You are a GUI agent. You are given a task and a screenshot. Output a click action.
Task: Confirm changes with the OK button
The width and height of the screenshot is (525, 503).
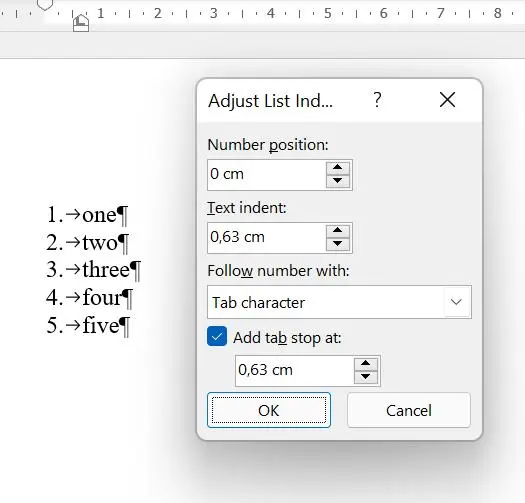point(269,410)
